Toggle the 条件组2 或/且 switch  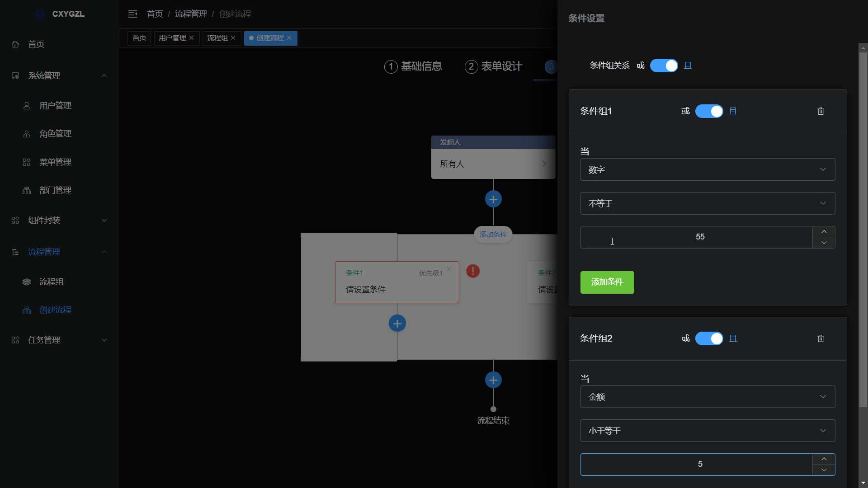(709, 338)
